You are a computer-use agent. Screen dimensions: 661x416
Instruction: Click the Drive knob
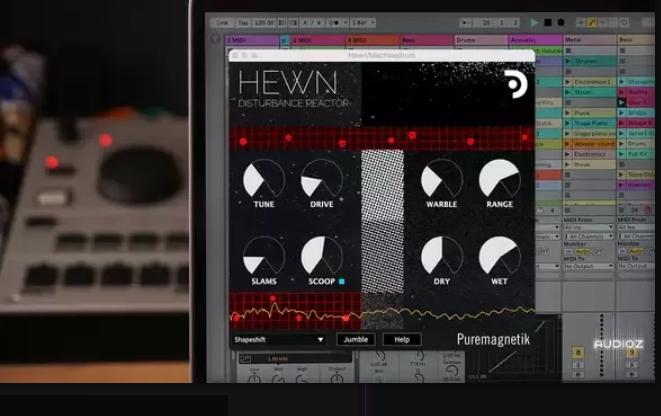(322, 180)
